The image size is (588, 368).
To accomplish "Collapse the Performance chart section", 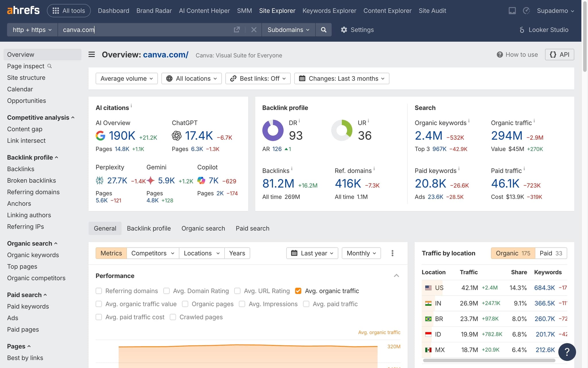I will (396, 275).
